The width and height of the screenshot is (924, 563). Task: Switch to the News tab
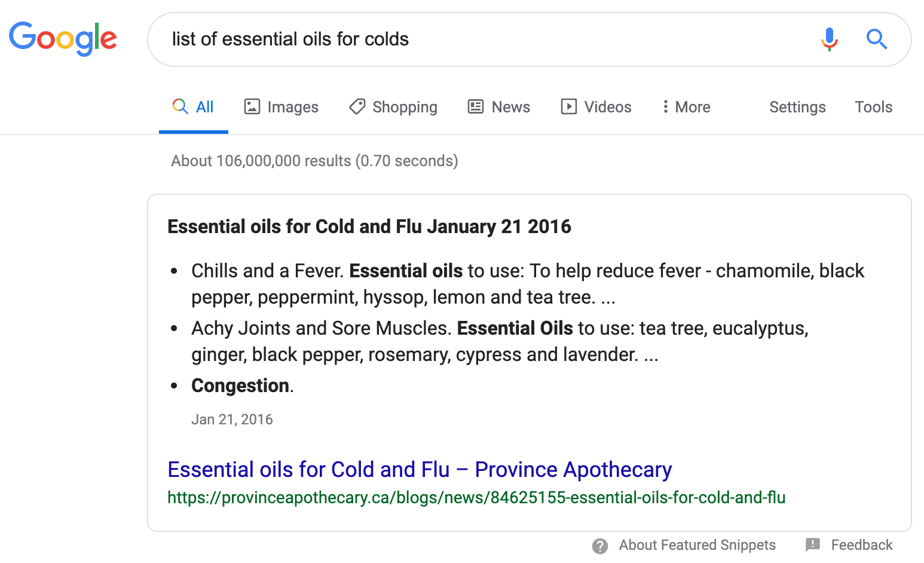[510, 107]
